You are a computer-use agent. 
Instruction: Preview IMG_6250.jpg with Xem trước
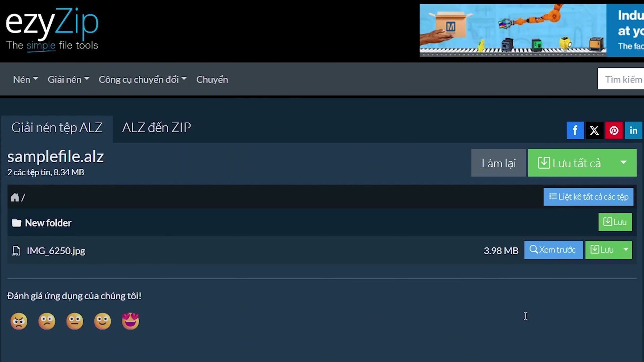click(x=553, y=250)
